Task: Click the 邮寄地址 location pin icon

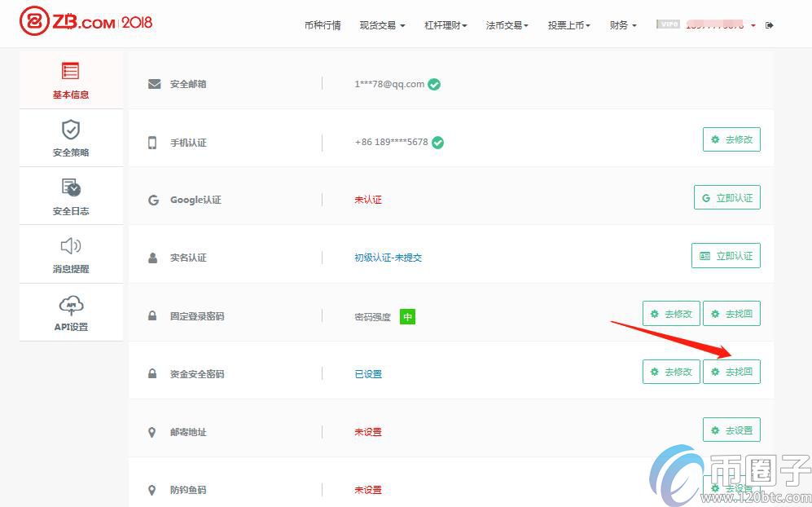Action: coord(151,432)
